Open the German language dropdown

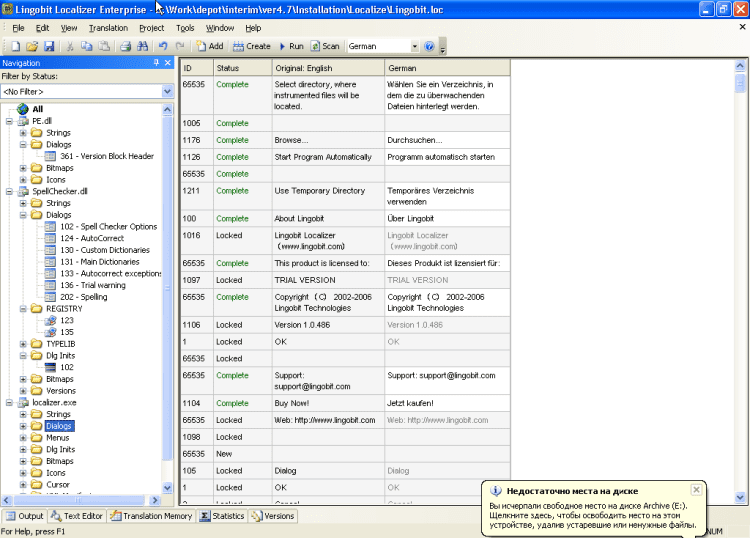click(x=414, y=46)
